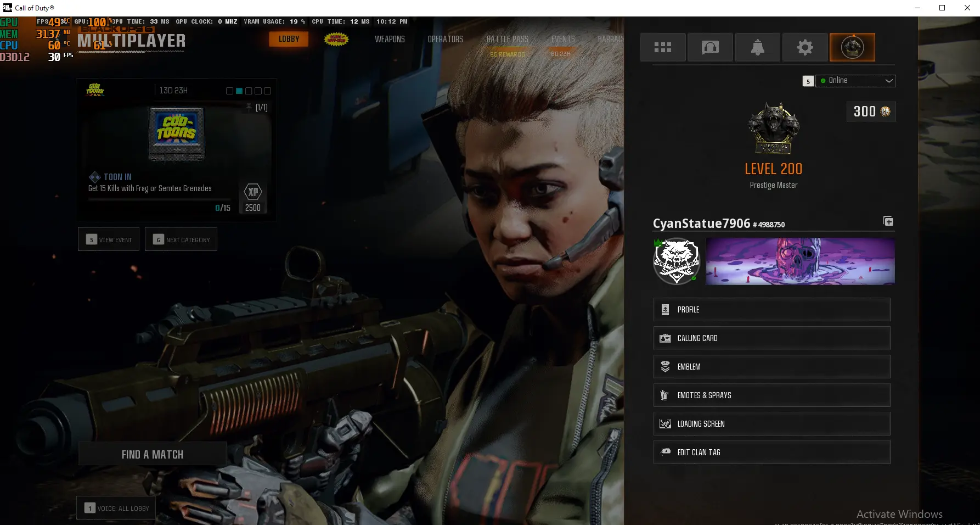Image resolution: width=980 pixels, height=525 pixels.
Task: Click the View Event button
Action: 109,239
